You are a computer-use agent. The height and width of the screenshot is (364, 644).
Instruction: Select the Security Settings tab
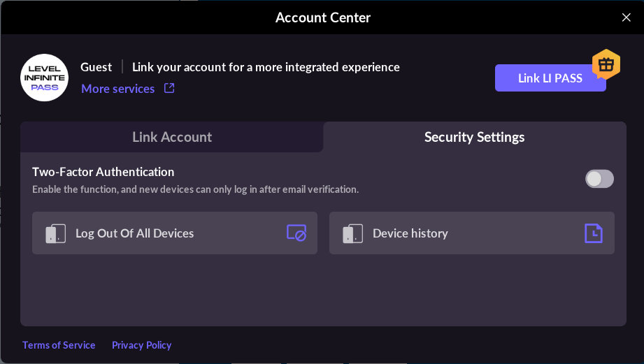(x=474, y=137)
